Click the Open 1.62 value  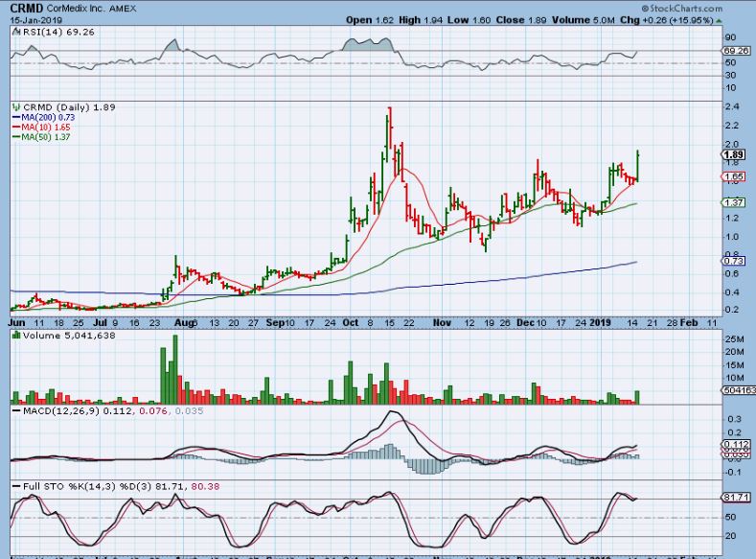370,20
